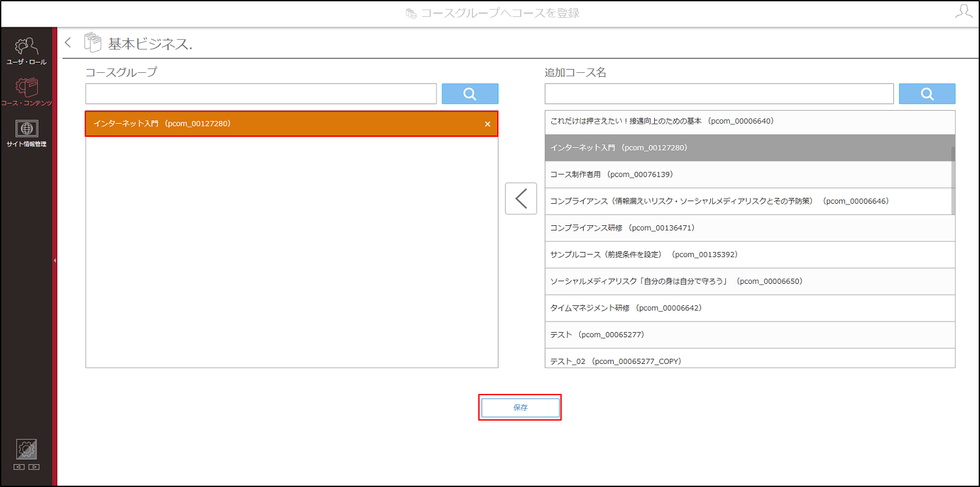Open the サイト情報管理 sidebar section

[x=26, y=133]
